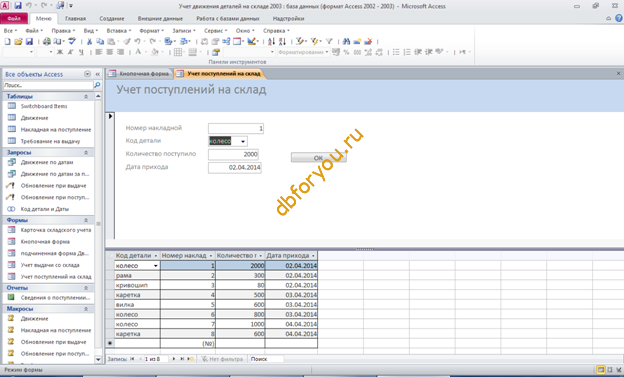Switch to the Создание ribbon tab
The width and height of the screenshot is (624, 377).
pyautogui.click(x=112, y=18)
